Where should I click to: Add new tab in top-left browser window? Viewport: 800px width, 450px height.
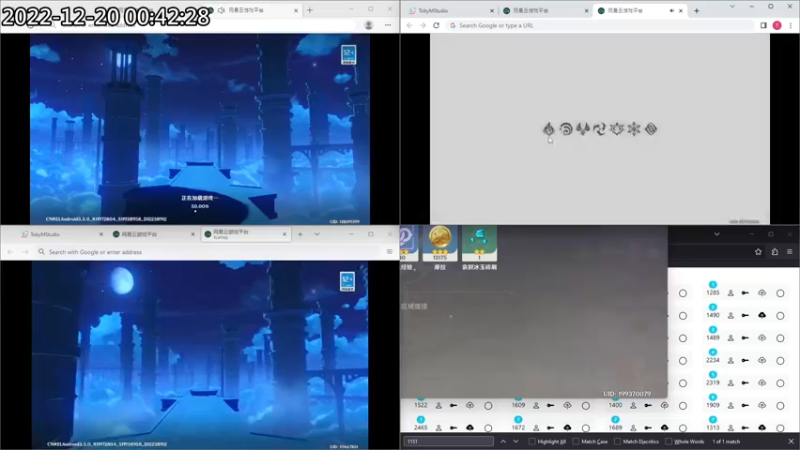[310, 10]
